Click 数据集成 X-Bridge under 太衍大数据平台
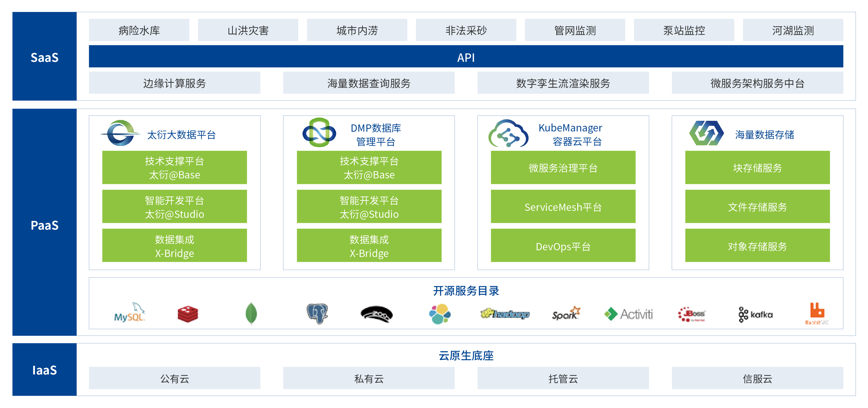 pyautogui.click(x=174, y=246)
